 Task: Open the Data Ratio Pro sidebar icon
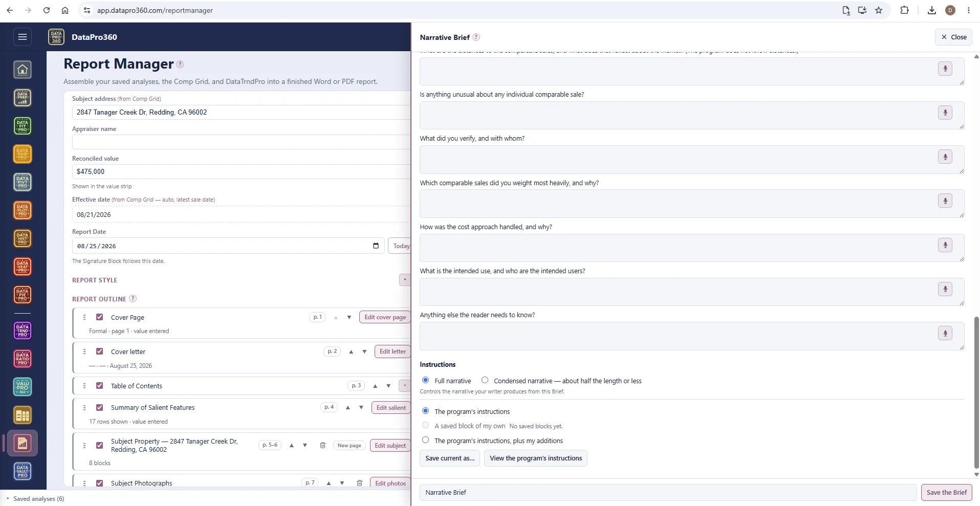pos(23,359)
